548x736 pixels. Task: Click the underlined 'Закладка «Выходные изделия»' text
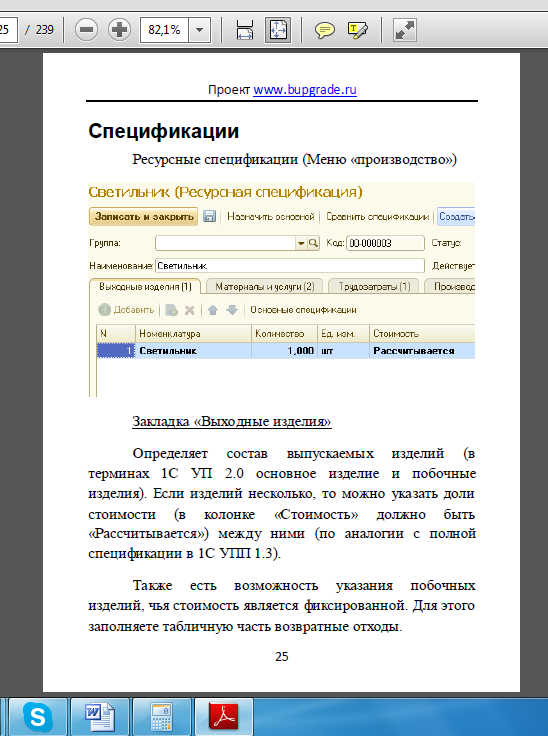click(x=232, y=421)
